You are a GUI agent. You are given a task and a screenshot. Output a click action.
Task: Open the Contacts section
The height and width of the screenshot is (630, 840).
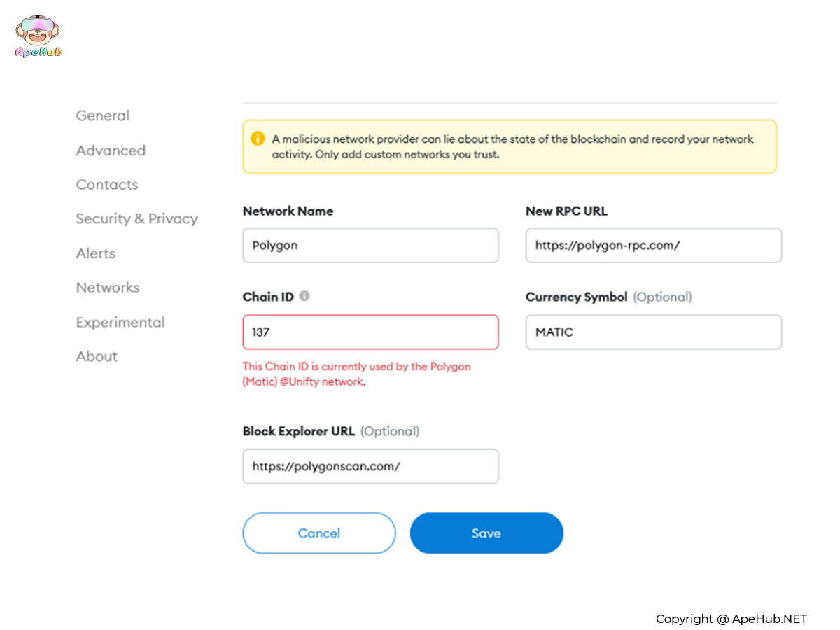(x=107, y=185)
